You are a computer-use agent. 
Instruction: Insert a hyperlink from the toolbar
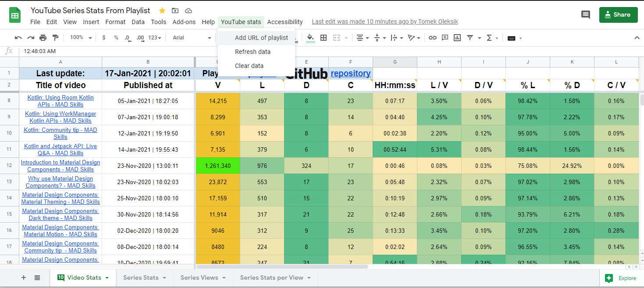pyautogui.click(x=433, y=38)
